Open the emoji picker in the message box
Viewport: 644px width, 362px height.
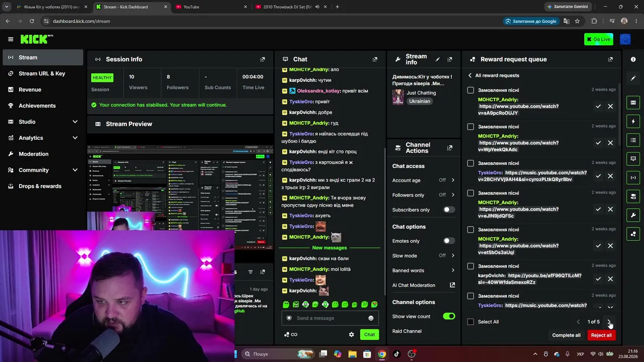point(371,318)
